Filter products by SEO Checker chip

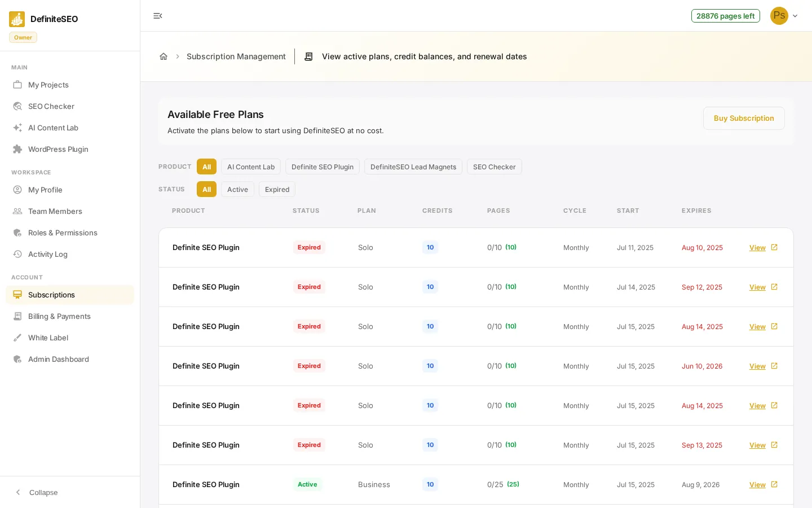tap(495, 167)
